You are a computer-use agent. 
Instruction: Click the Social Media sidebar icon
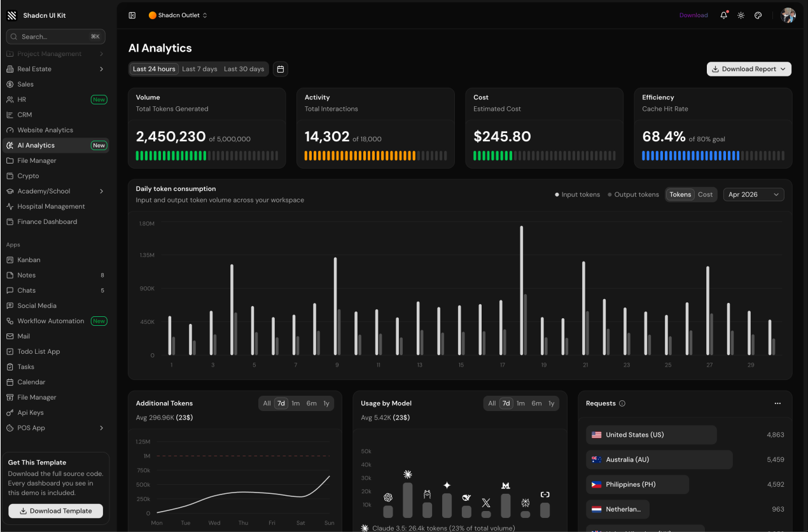point(10,305)
